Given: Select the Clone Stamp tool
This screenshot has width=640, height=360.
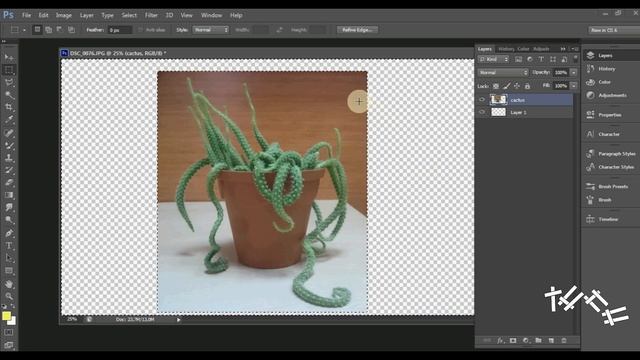Looking at the screenshot, I should (x=9, y=158).
